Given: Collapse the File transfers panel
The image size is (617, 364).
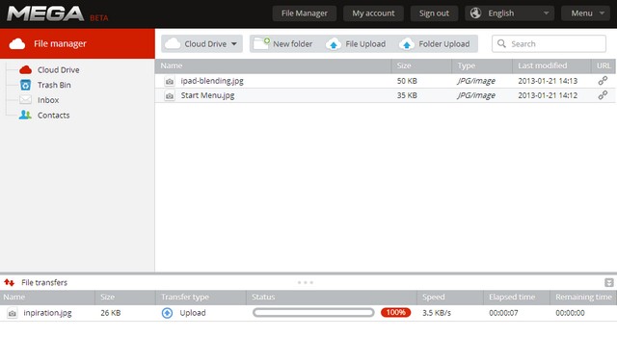Looking at the screenshot, I should 608,282.
